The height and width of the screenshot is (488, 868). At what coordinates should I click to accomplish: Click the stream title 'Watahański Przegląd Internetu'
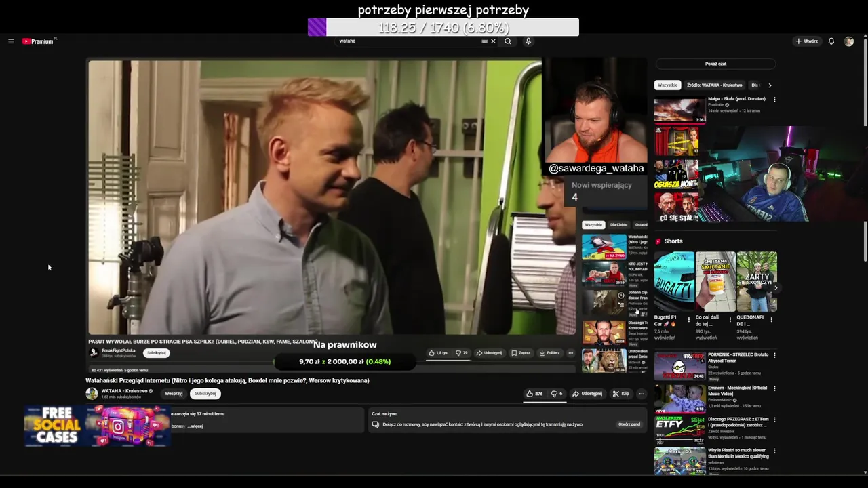click(227, 381)
